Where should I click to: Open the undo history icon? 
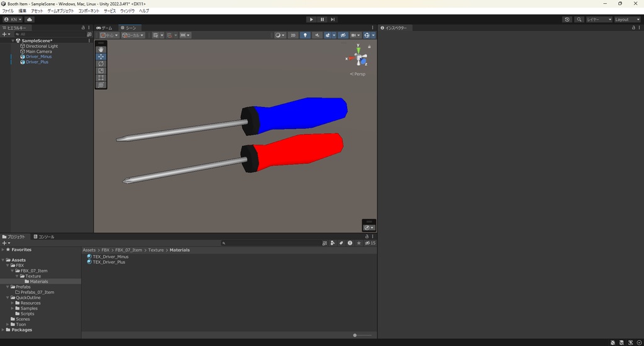click(x=567, y=20)
